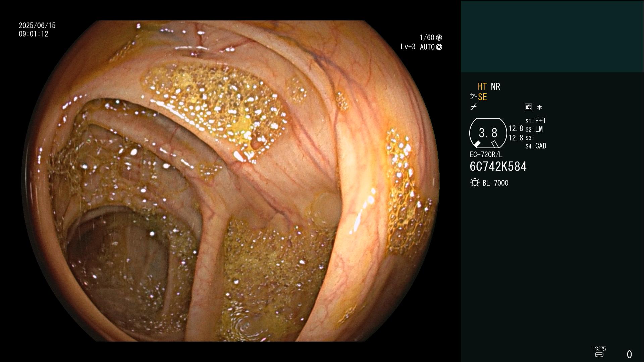Click the structure enhancement icon beside SE
Screen dimensions: 644x362
(x=473, y=97)
